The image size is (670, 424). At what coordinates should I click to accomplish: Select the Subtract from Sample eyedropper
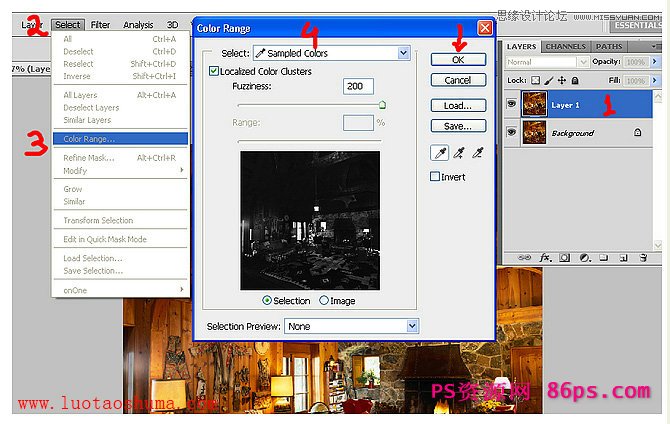[477, 152]
